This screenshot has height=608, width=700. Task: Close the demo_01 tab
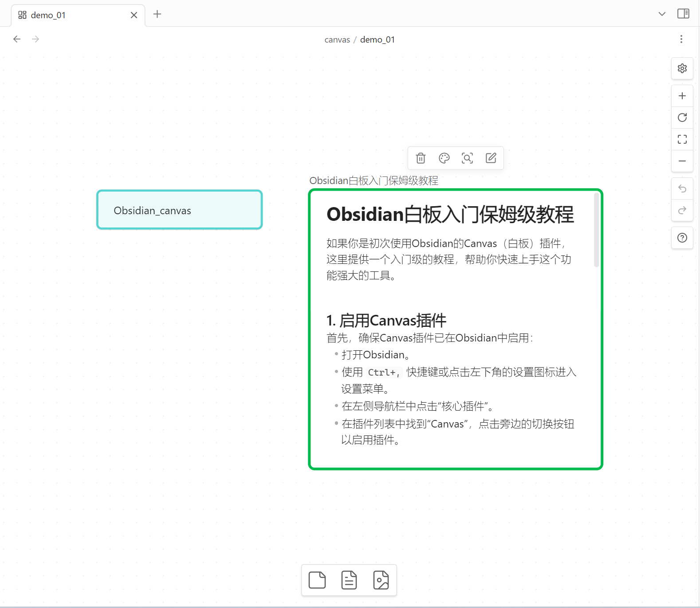134,15
